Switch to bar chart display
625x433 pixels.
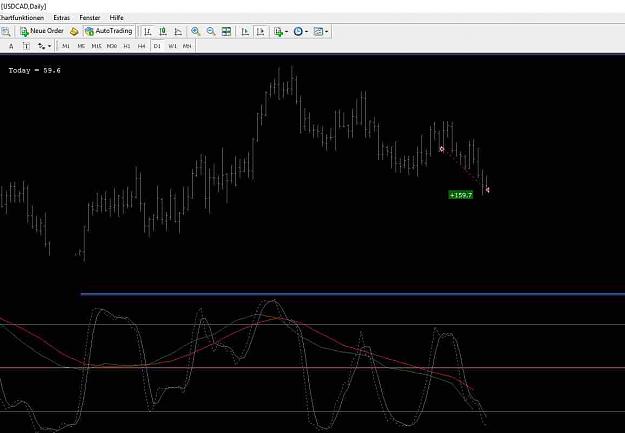click(x=147, y=31)
